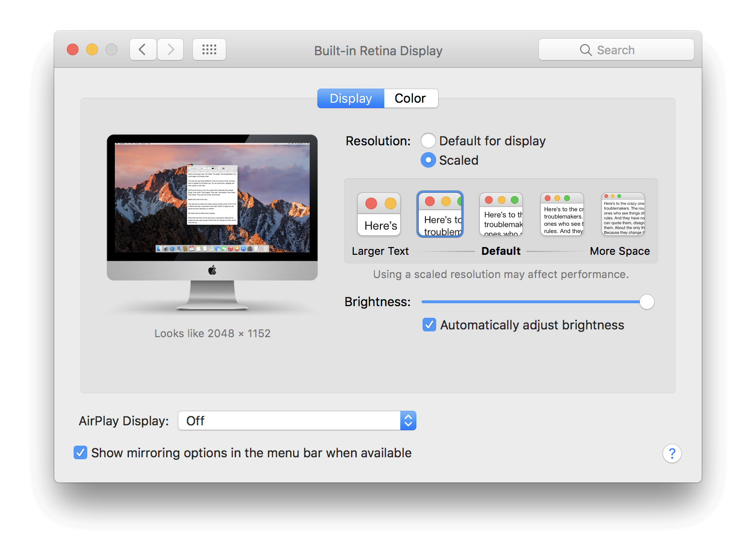756x560 pixels.
Task: Click into the Search field
Action: click(x=616, y=49)
